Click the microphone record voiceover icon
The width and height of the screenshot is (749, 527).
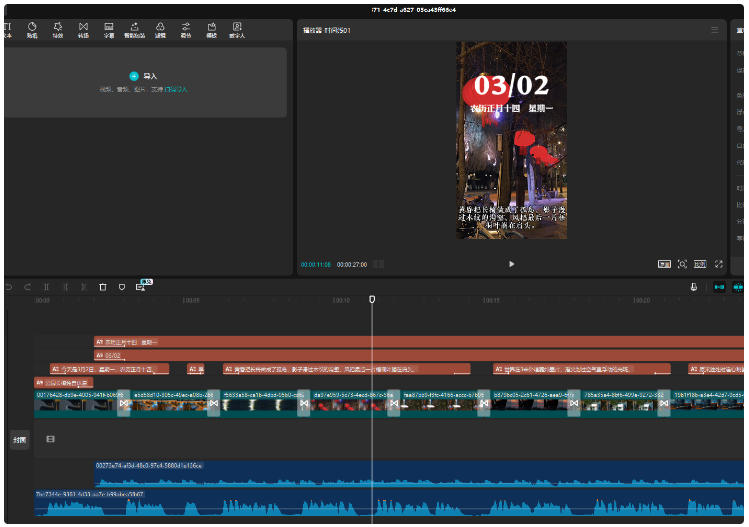click(693, 287)
